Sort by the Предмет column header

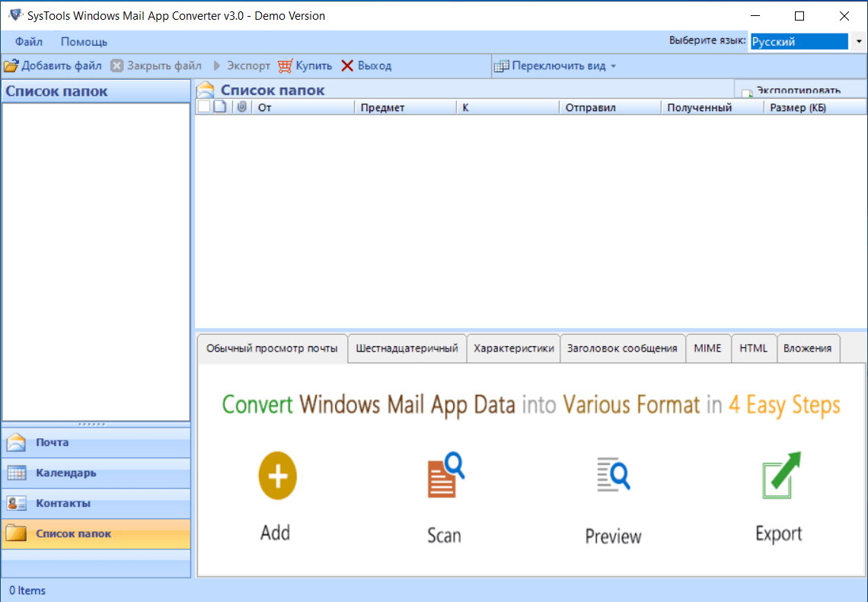click(405, 107)
